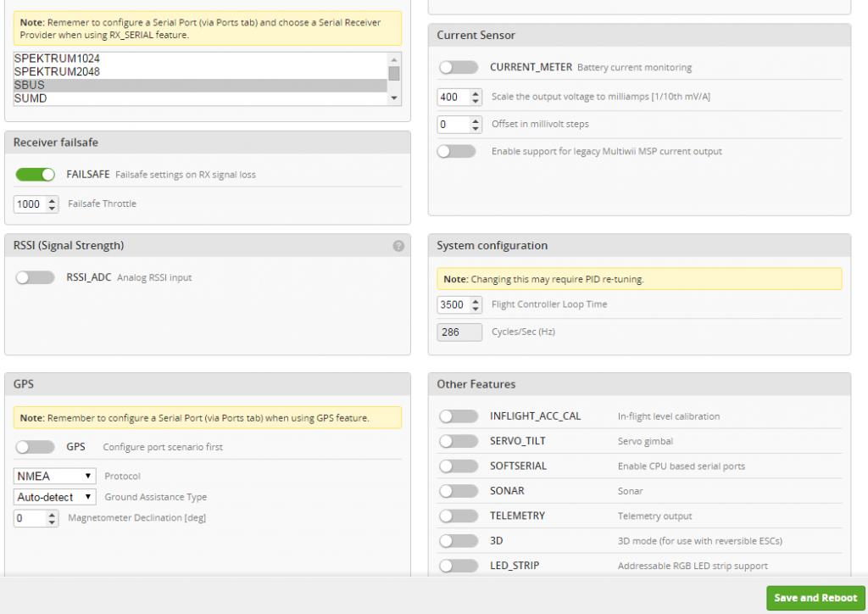Disable the FAILSAFE toggle switch
Image resolution: width=868 pixels, height=614 pixels.
pos(35,175)
